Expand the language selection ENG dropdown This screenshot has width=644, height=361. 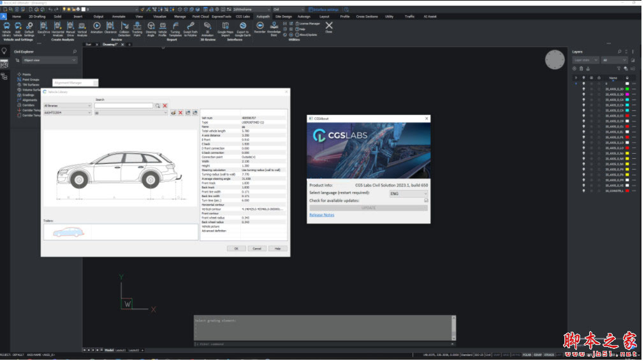408,193
